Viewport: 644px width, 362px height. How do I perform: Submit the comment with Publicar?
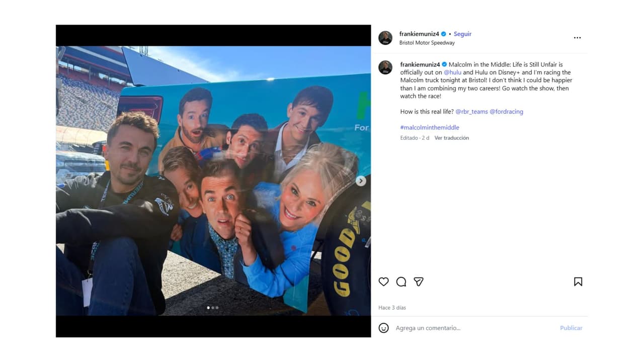571,328
